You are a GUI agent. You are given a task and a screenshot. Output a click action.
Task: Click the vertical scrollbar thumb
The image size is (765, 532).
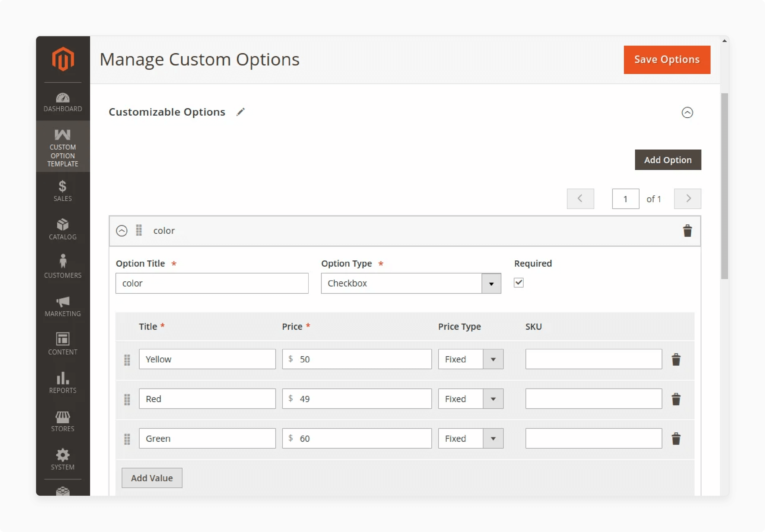click(724, 186)
